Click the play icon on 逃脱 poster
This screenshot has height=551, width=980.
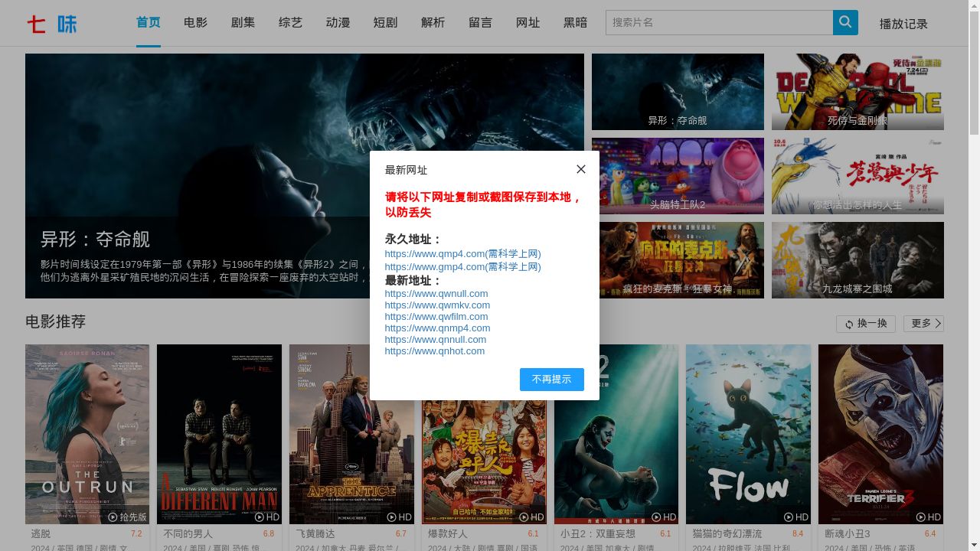[x=113, y=517]
